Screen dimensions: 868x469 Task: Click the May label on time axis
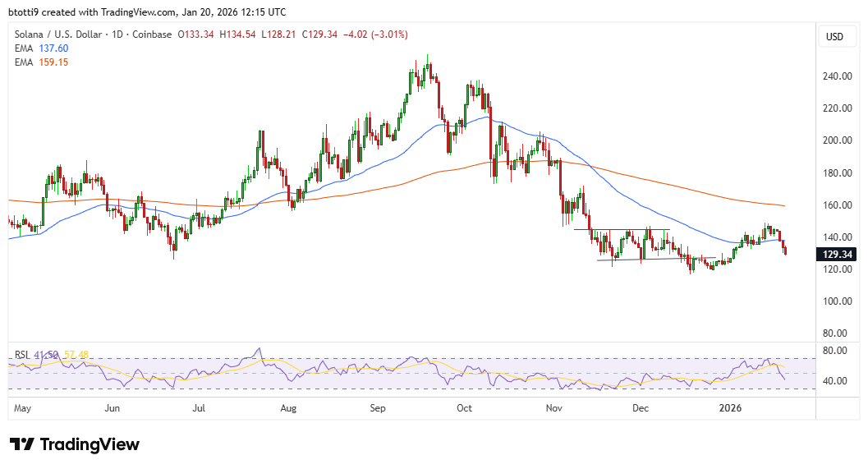22,407
